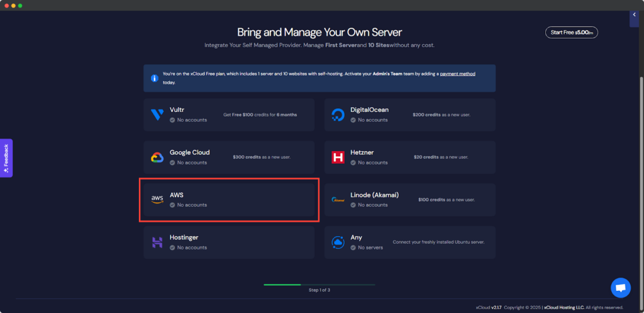644x313 pixels.
Task: Click the Step 1 of 3 progress bar
Action: click(319, 285)
